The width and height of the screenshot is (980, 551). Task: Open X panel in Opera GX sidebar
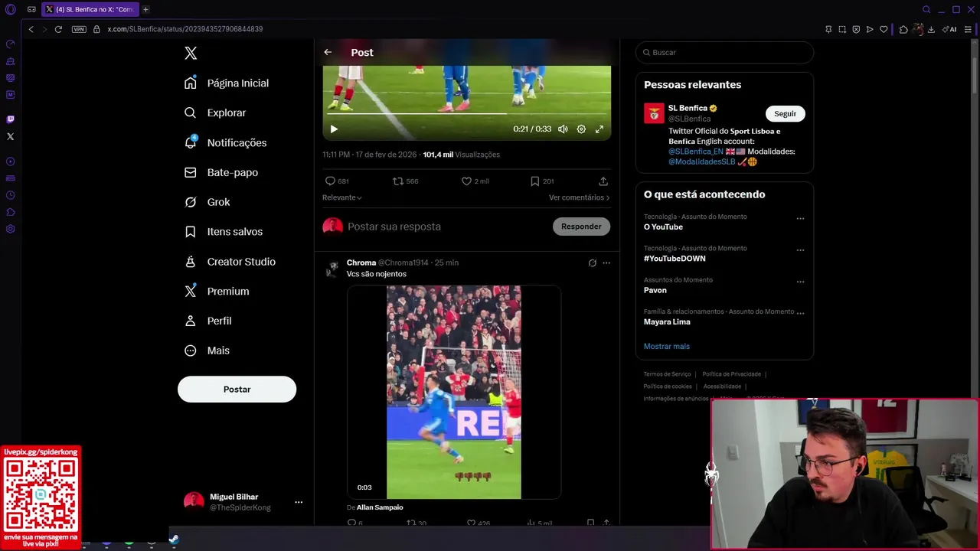point(10,136)
